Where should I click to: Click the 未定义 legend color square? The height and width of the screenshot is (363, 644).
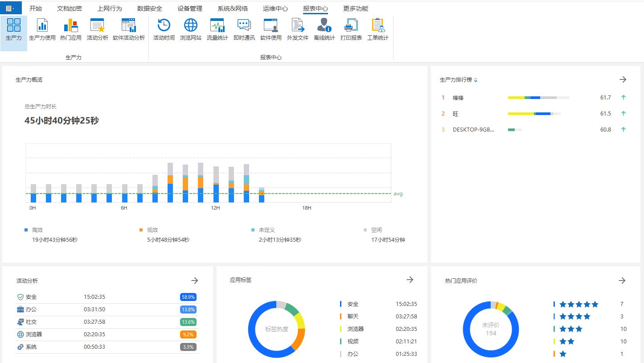(253, 230)
